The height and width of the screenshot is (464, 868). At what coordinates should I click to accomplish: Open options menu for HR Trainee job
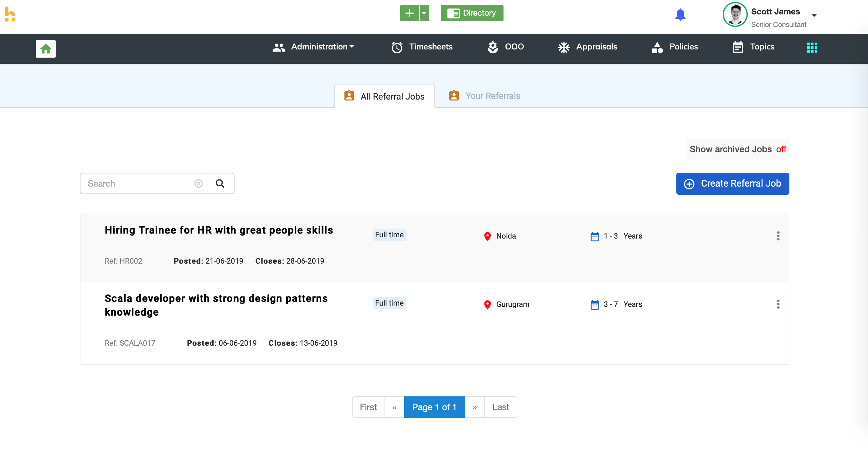778,236
